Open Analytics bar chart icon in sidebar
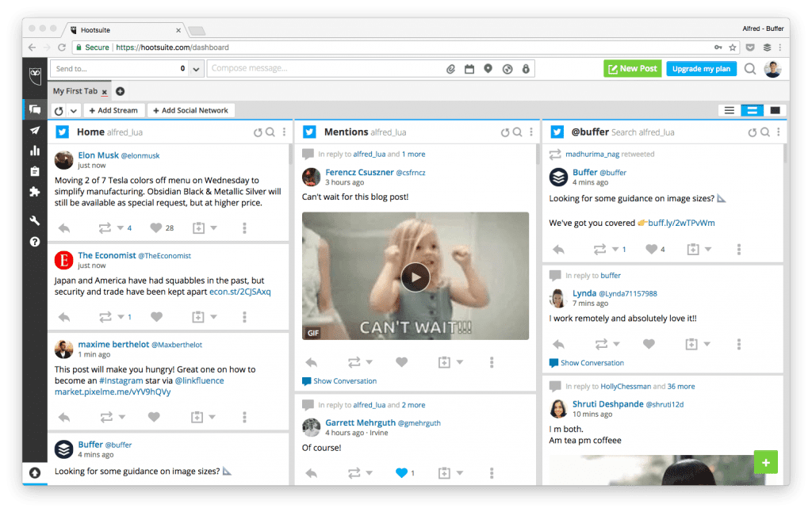 point(35,151)
